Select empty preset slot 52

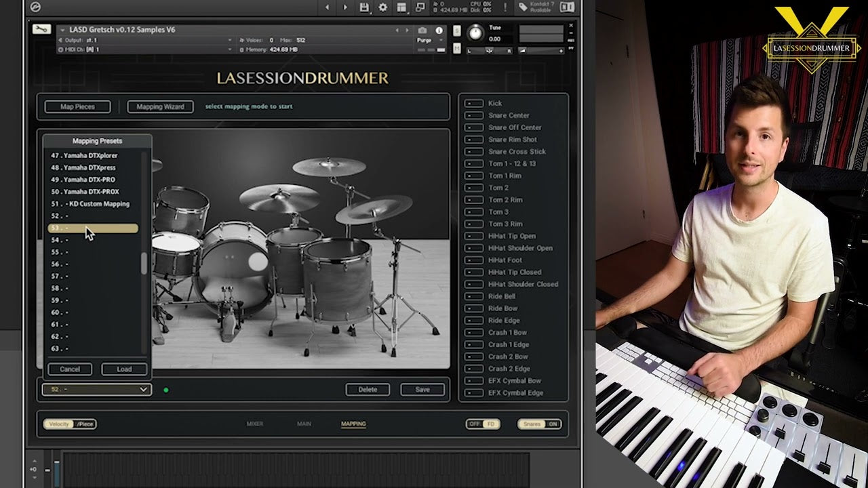94,216
